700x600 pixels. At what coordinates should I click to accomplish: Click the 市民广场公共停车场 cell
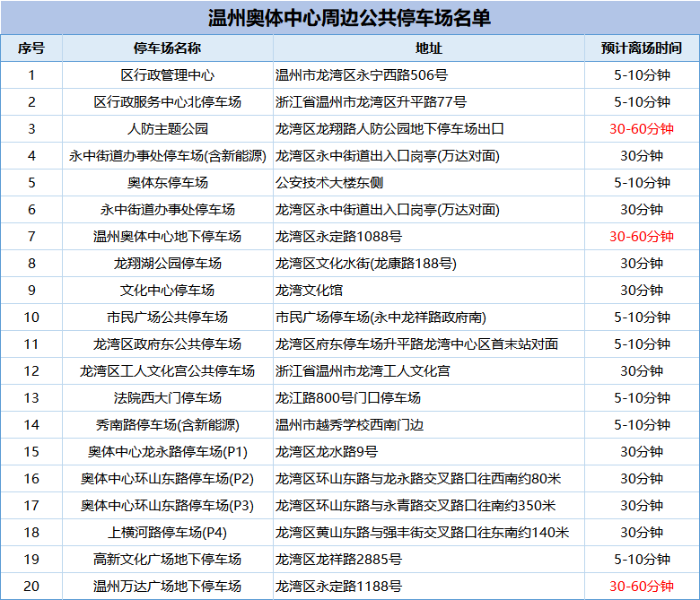[167, 317]
